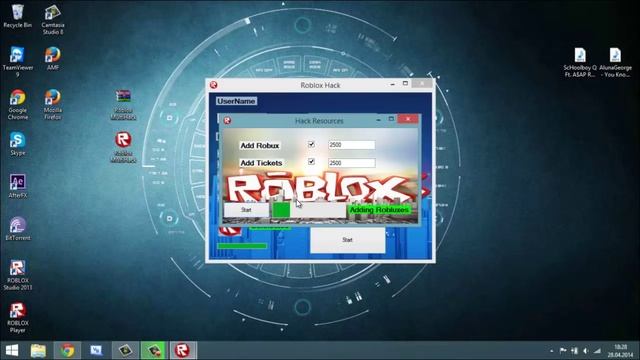The height and width of the screenshot is (360, 640).
Task: Select the ROBLOX Studio 2013 icon
Action: pyautogui.click(x=18, y=274)
